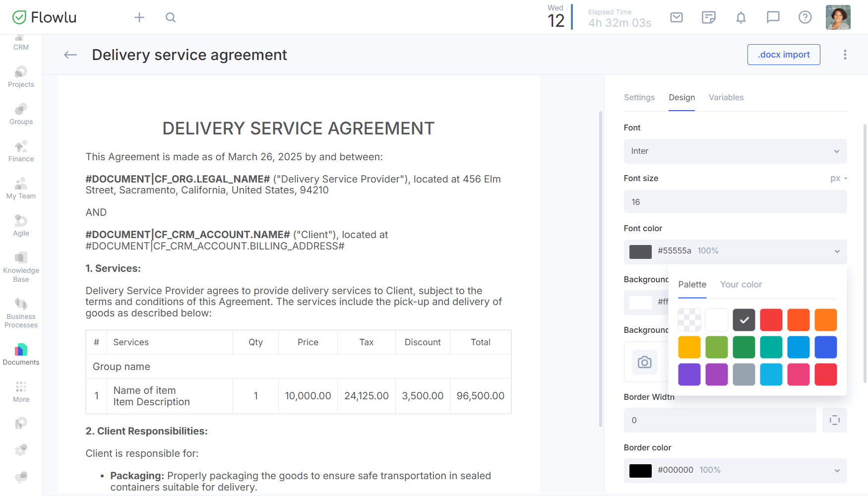Open Projects module in sidebar
The width and height of the screenshot is (868, 496).
click(x=21, y=77)
